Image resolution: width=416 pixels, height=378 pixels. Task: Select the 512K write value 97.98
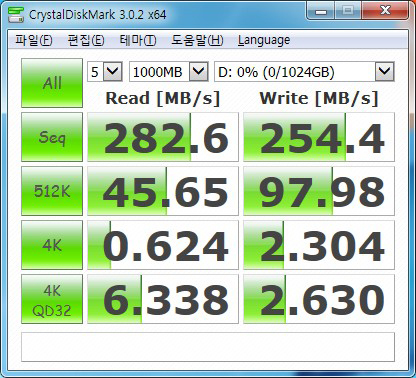point(319,191)
